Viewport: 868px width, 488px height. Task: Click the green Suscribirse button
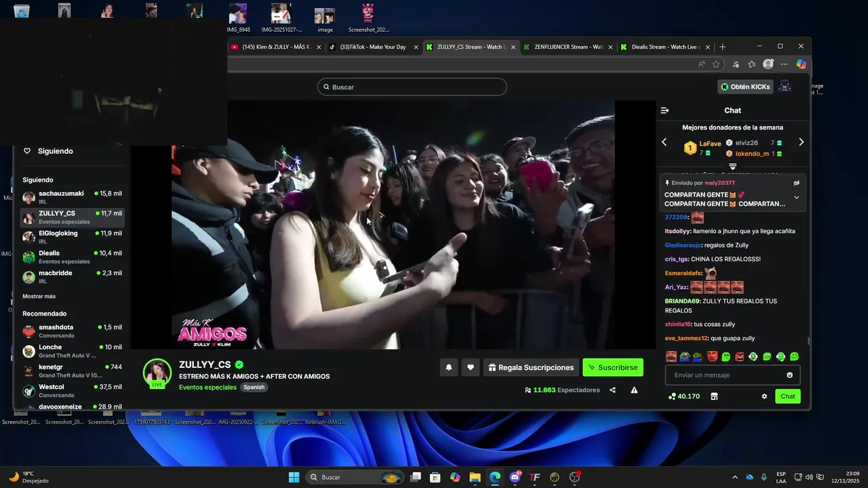[613, 367]
